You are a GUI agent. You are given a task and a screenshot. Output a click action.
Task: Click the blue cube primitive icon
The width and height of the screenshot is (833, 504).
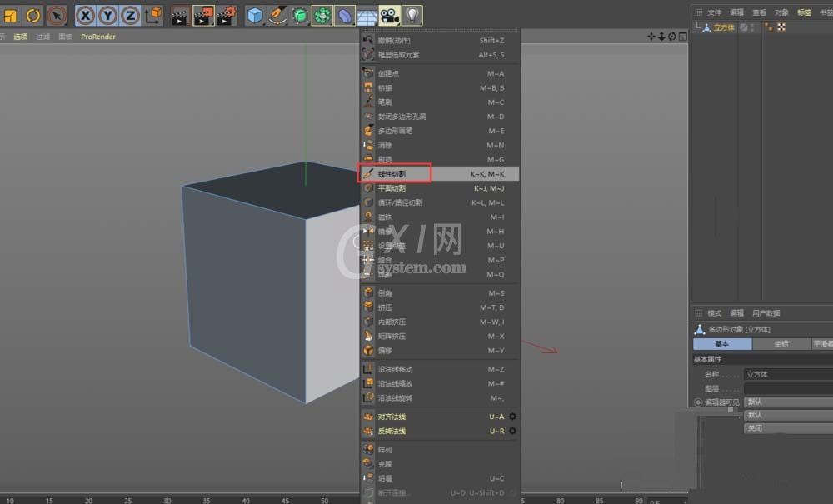(255, 15)
